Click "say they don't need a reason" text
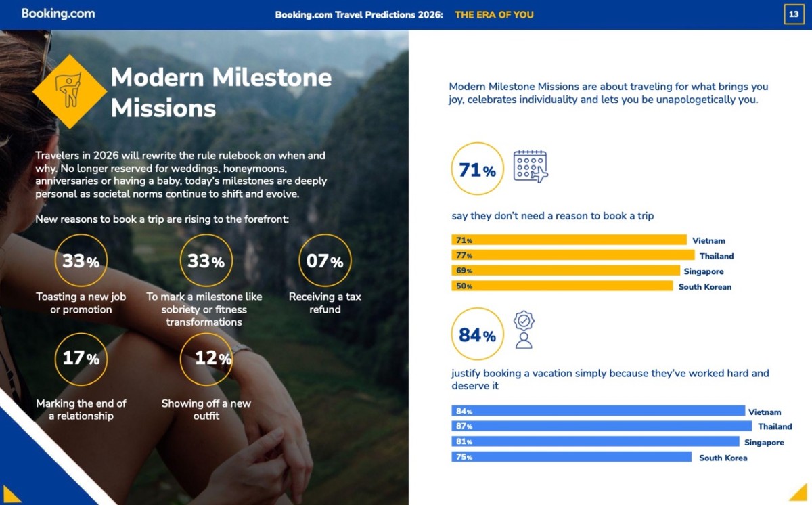 553,216
